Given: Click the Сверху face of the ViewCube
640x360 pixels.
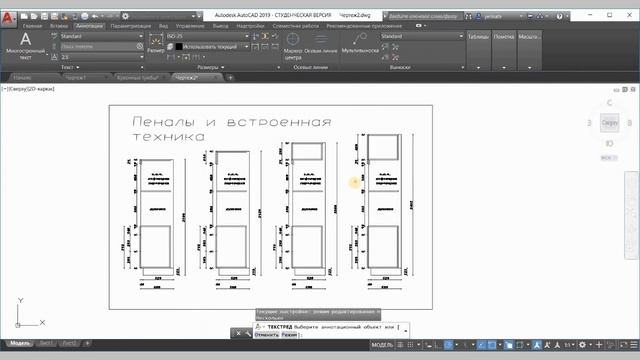Looking at the screenshot, I should [609, 122].
